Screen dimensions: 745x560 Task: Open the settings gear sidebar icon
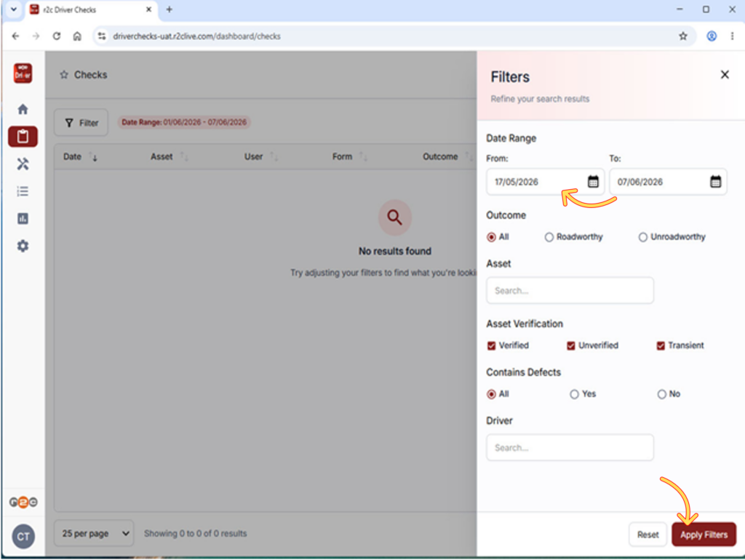(23, 246)
